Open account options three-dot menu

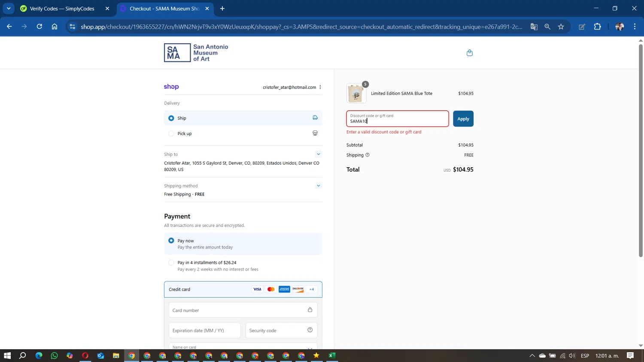pyautogui.click(x=320, y=87)
